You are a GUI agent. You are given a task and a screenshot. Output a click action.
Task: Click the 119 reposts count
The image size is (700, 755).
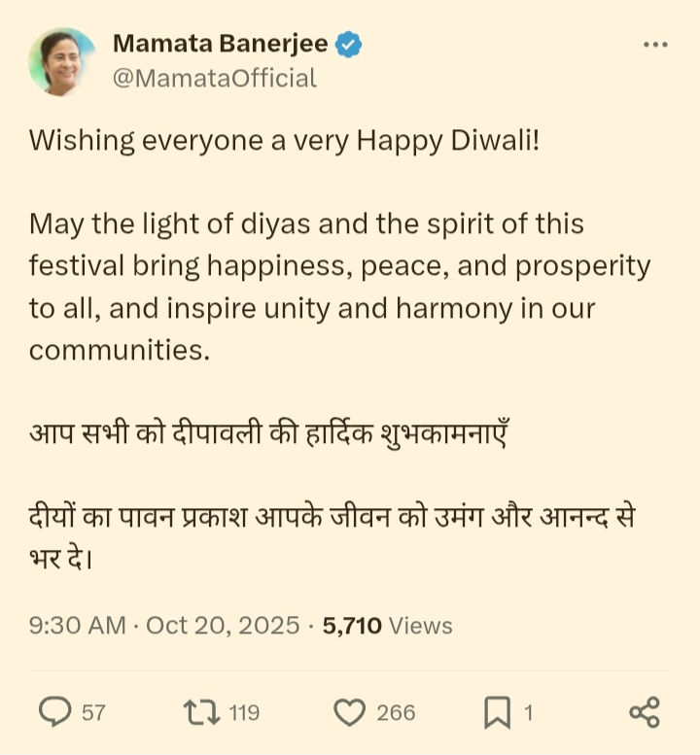(244, 713)
